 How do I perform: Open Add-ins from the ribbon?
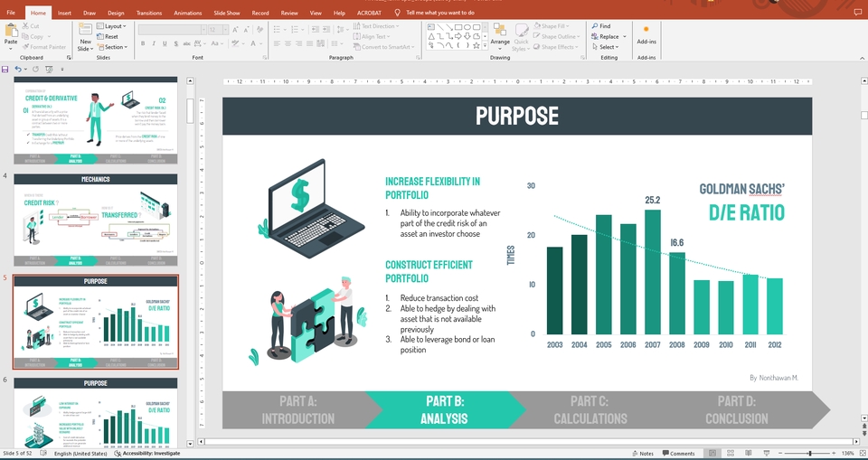(646, 34)
